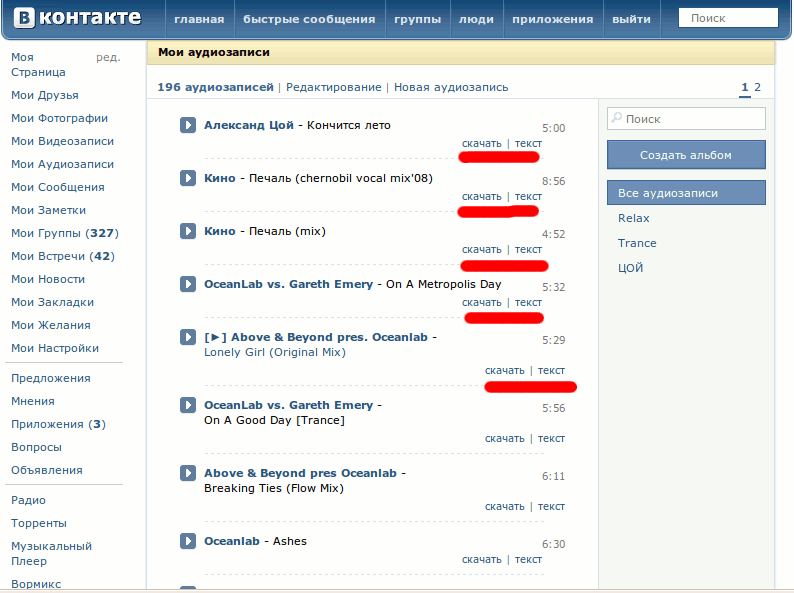This screenshot has width=794, height=593.
Task: Open Мои Группы (327)
Action: 65,233
